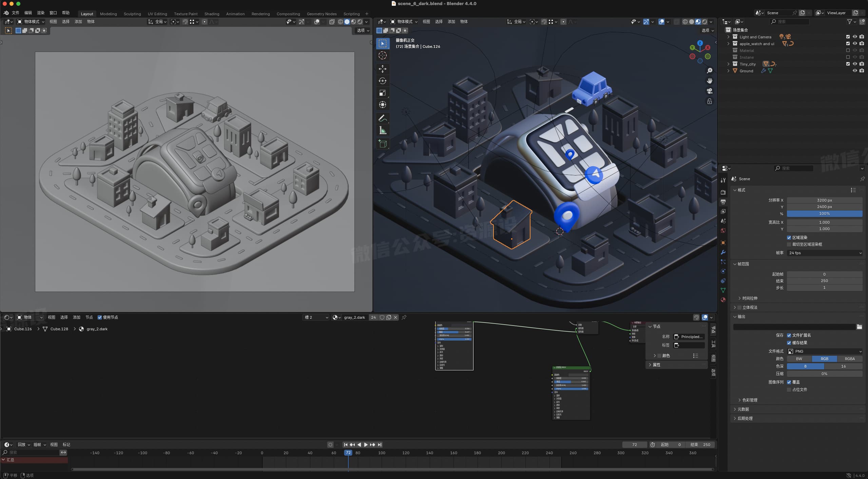868x479 pixels.
Task: Expand the Ground object in outliner
Action: [728, 71]
